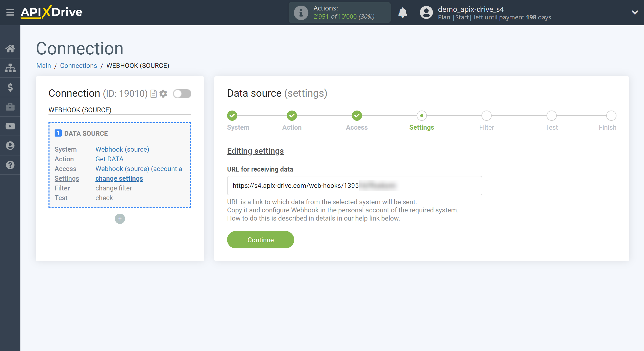
Task: Click the number 1 data source badge
Action: 58,133
